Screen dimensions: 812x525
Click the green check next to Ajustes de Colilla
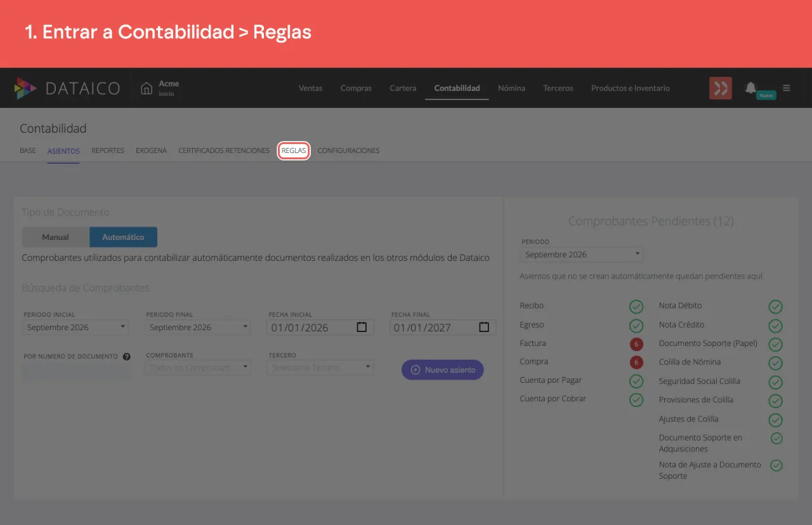click(775, 420)
